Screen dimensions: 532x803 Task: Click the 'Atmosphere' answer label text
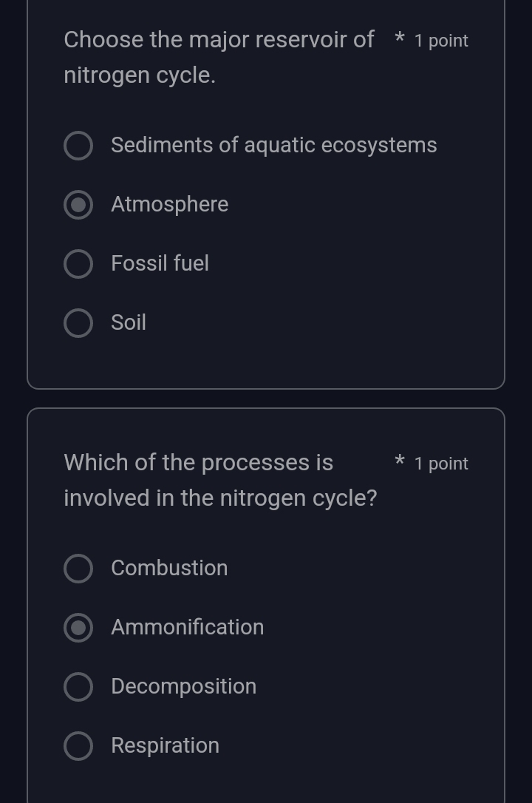pos(169,204)
